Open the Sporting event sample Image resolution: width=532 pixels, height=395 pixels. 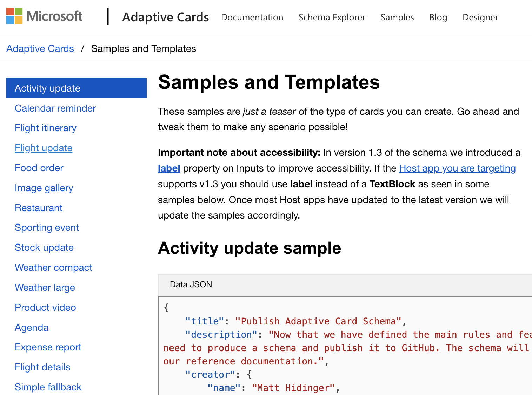coord(47,228)
